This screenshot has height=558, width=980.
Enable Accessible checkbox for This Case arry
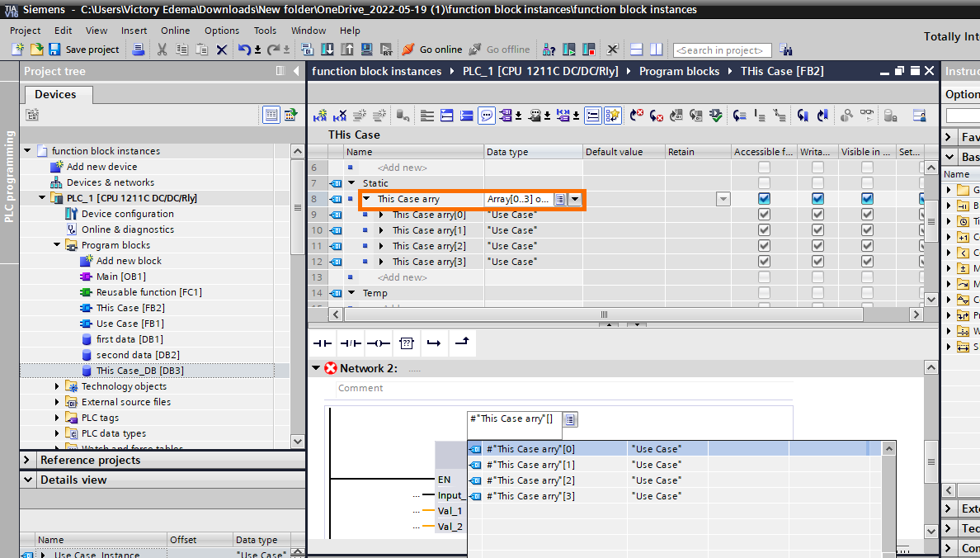point(763,199)
